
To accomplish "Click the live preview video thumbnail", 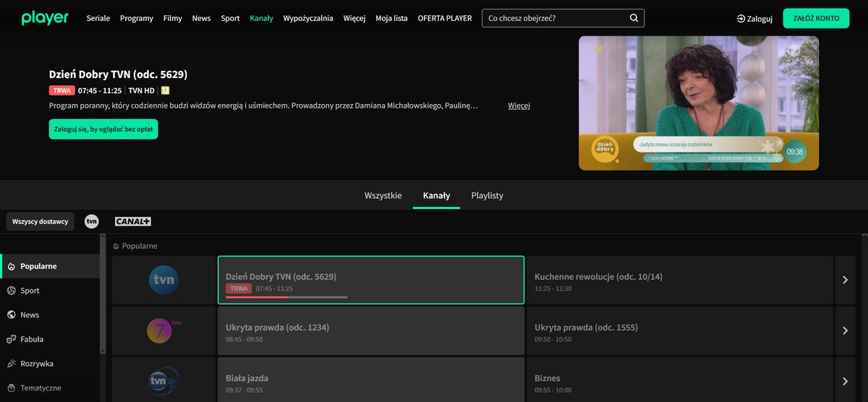I will 699,103.
